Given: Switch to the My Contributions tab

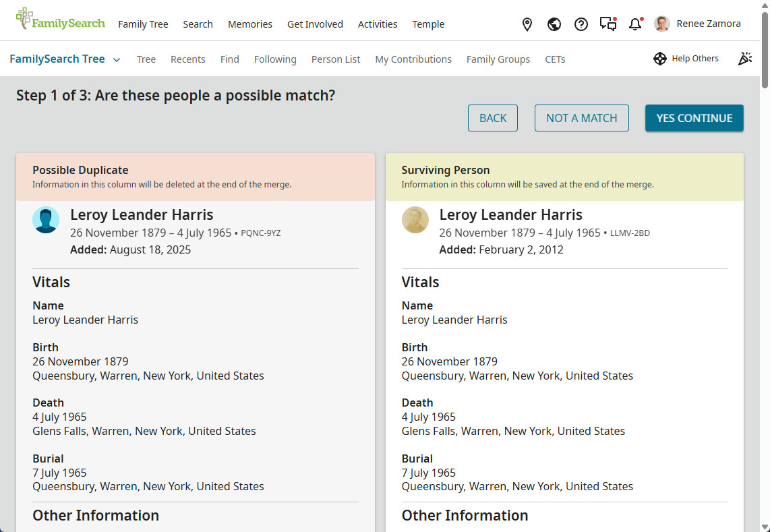Looking at the screenshot, I should (413, 59).
